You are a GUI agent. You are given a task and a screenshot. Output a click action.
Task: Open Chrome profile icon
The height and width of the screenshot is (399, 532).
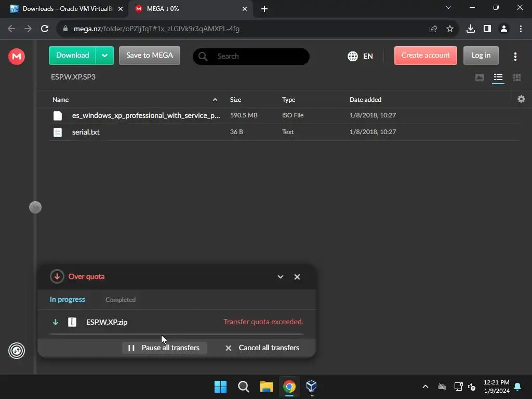click(504, 29)
